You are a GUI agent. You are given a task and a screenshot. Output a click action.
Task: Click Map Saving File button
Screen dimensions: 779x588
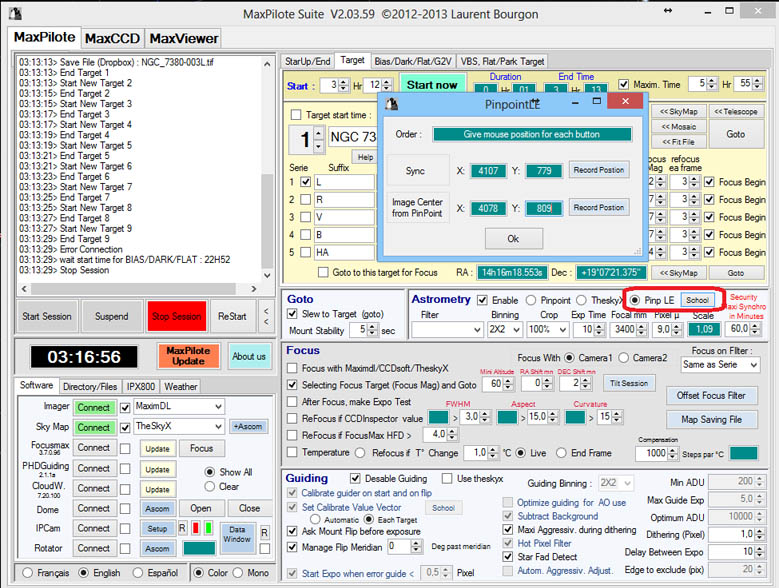pos(711,419)
